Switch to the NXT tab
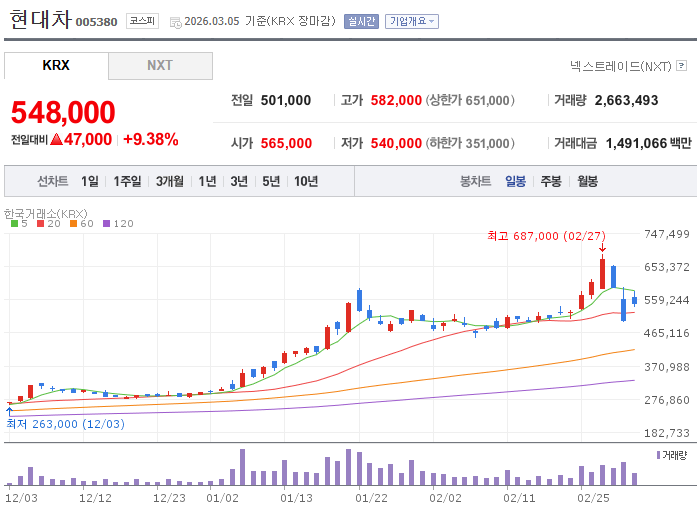Viewport: 697px width, 510px height. (160, 65)
